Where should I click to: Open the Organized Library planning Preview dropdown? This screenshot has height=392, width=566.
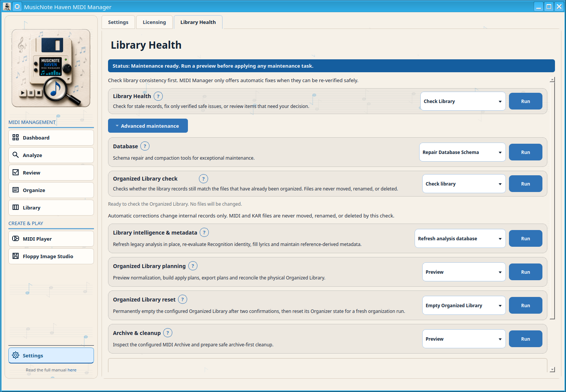(x=464, y=272)
